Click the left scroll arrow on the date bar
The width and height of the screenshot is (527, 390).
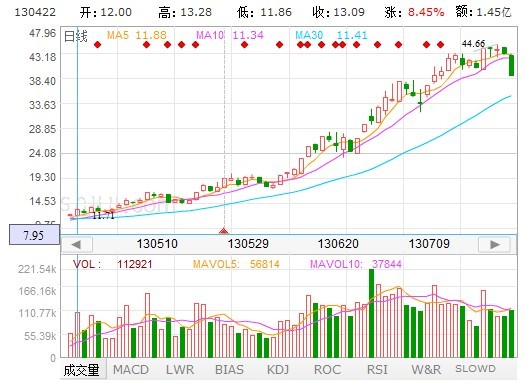[77, 244]
